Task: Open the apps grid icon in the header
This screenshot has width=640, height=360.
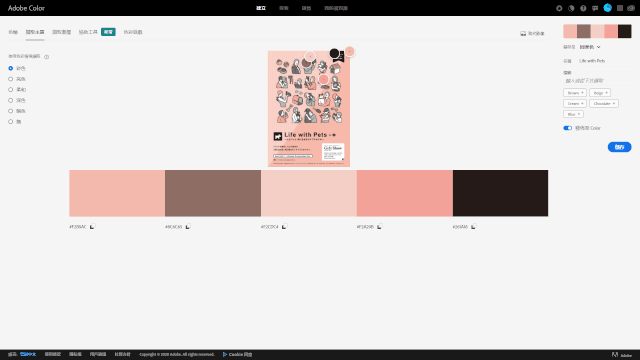Action: pos(620,8)
